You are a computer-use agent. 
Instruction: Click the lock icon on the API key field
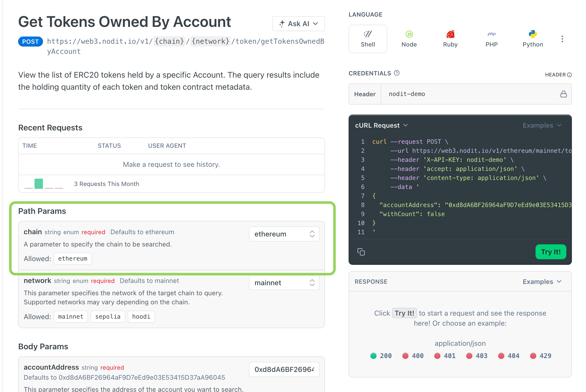tap(564, 94)
